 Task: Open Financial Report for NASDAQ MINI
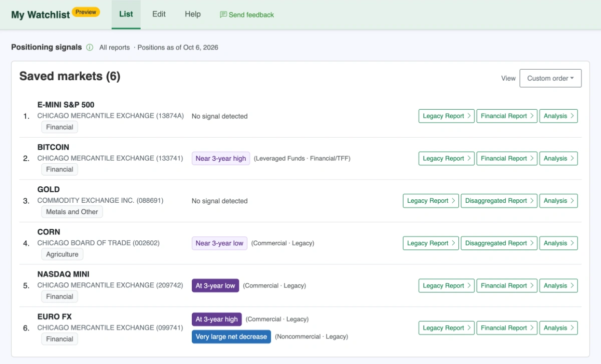(507, 285)
